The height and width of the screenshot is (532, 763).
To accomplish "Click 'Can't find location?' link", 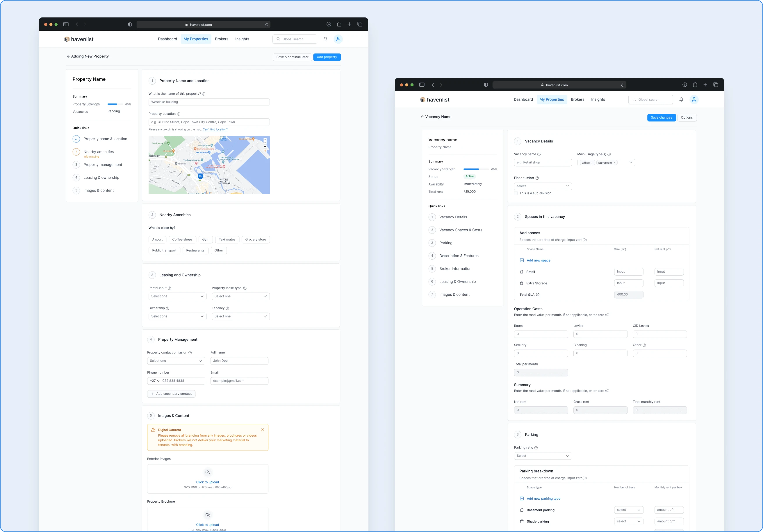I will click(215, 130).
